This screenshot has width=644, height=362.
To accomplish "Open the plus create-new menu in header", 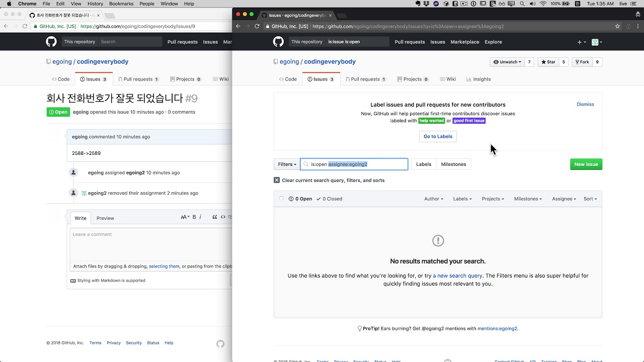I will pyautogui.click(x=581, y=42).
